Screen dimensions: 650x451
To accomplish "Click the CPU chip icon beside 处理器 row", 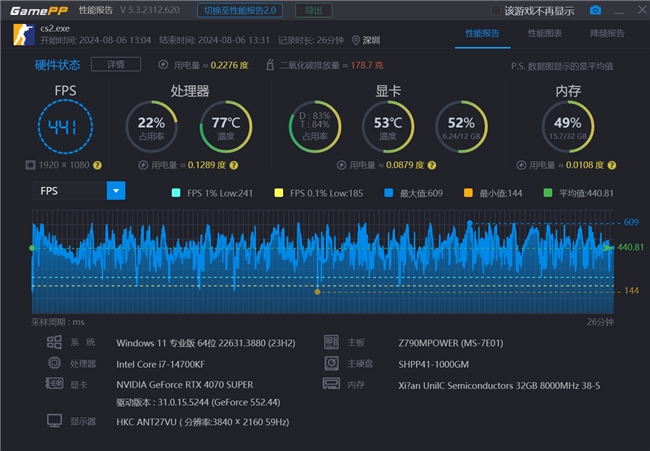I will (54, 363).
